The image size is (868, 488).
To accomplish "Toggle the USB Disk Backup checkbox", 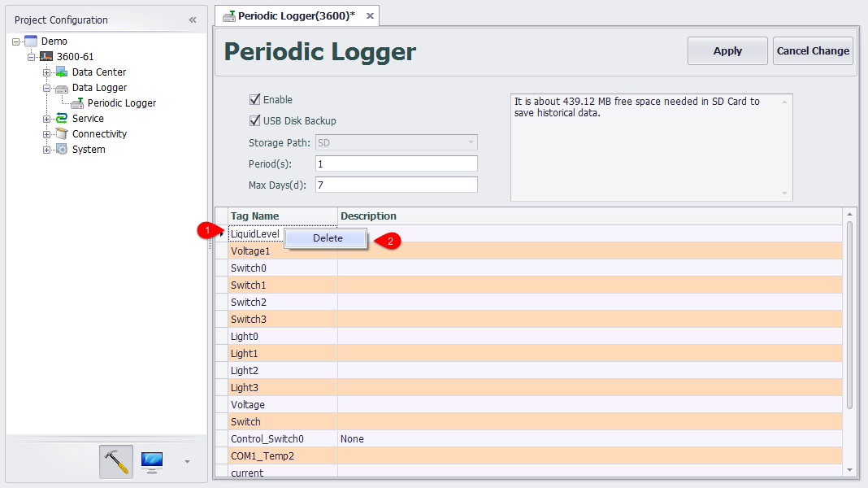I will point(254,121).
